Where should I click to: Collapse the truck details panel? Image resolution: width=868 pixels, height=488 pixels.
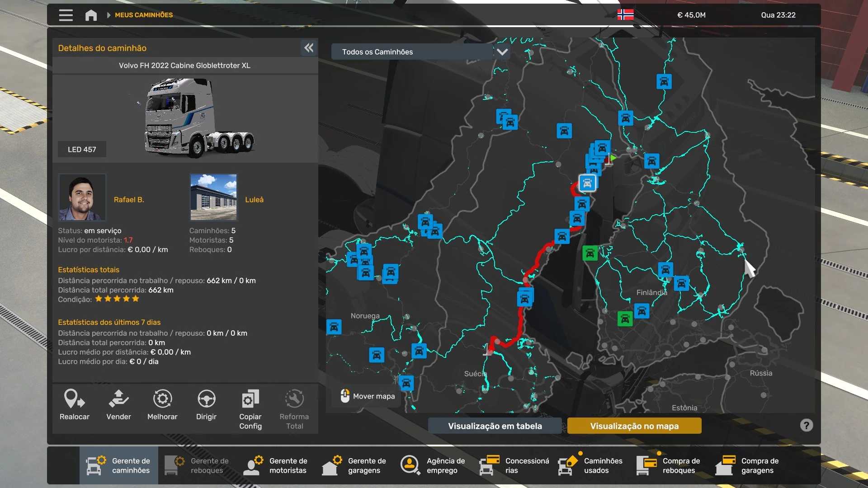pyautogui.click(x=309, y=48)
